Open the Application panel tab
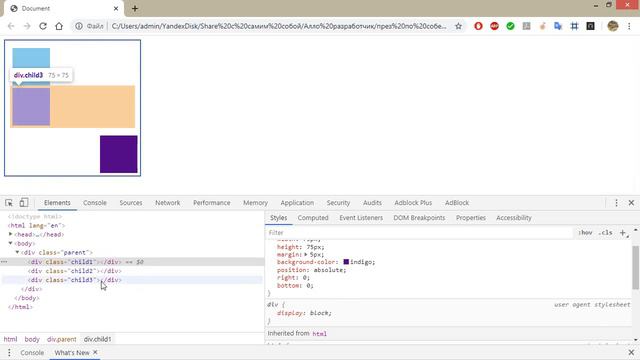Viewport: 640px width, 360px height. pos(297,203)
